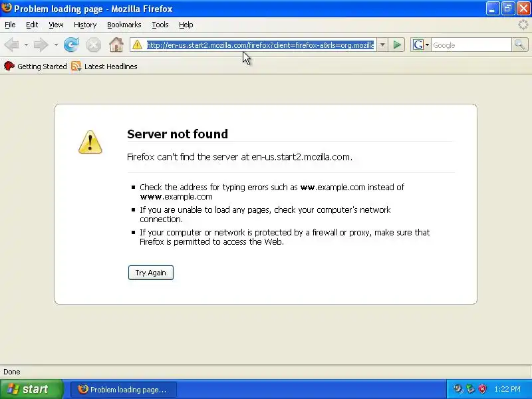Click the Try Again button
This screenshot has height=399, width=532.
tap(151, 273)
